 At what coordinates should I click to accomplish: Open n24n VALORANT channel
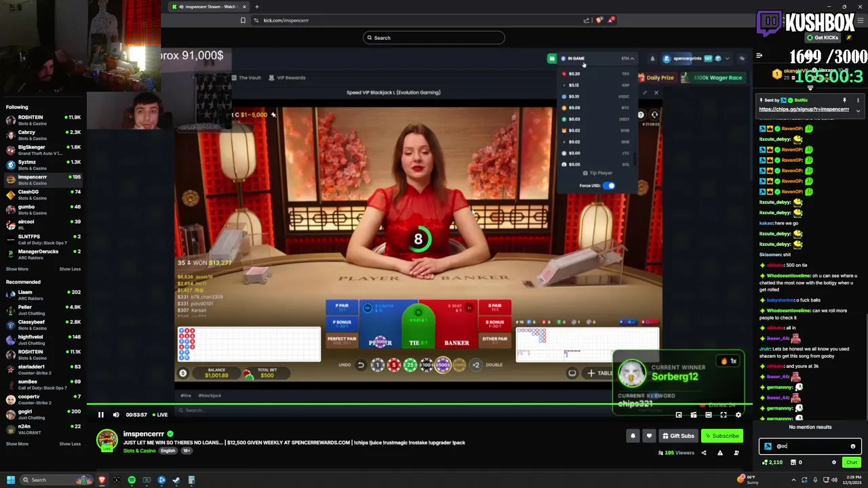click(x=43, y=429)
